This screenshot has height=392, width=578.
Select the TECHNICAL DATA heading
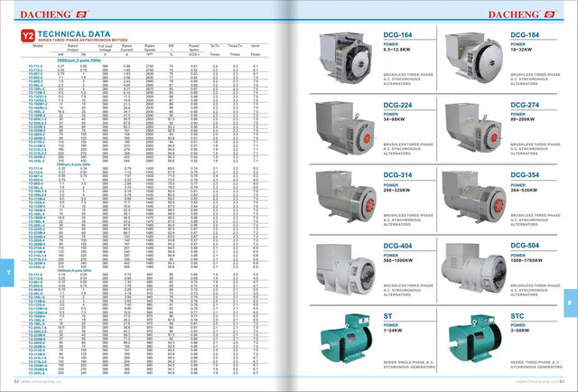pos(74,34)
